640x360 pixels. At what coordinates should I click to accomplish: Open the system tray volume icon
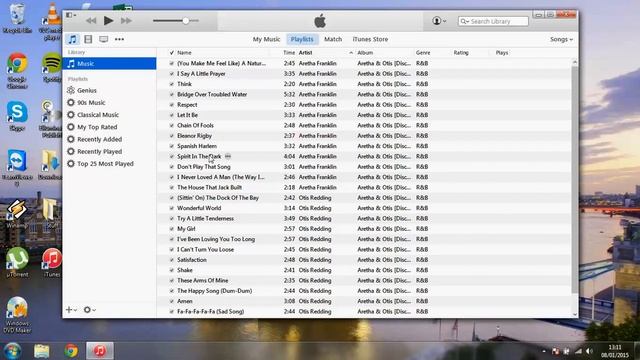[x=589, y=351]
